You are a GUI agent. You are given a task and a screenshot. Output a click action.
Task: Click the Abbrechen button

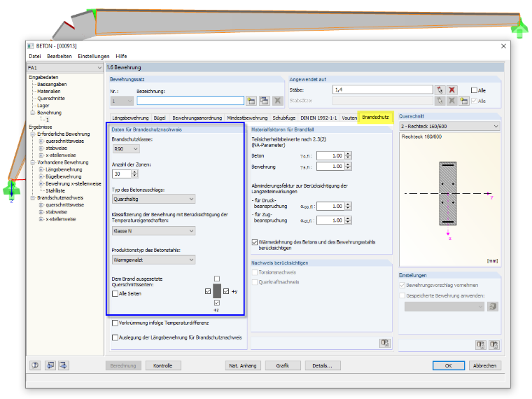pyautogui.click(x=484, y=365)
